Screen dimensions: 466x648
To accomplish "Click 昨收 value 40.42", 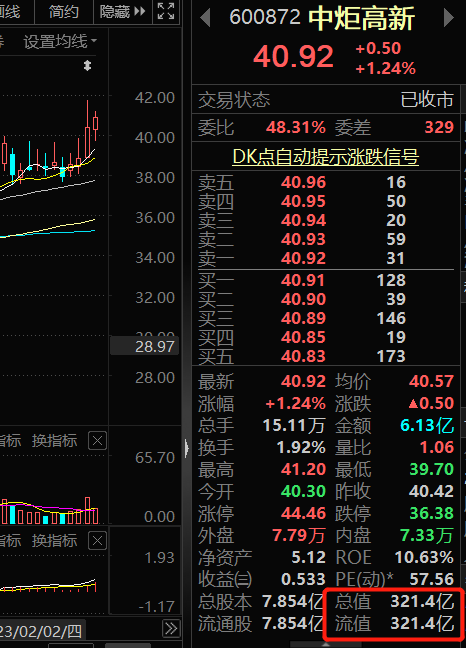I will [432, 491].
